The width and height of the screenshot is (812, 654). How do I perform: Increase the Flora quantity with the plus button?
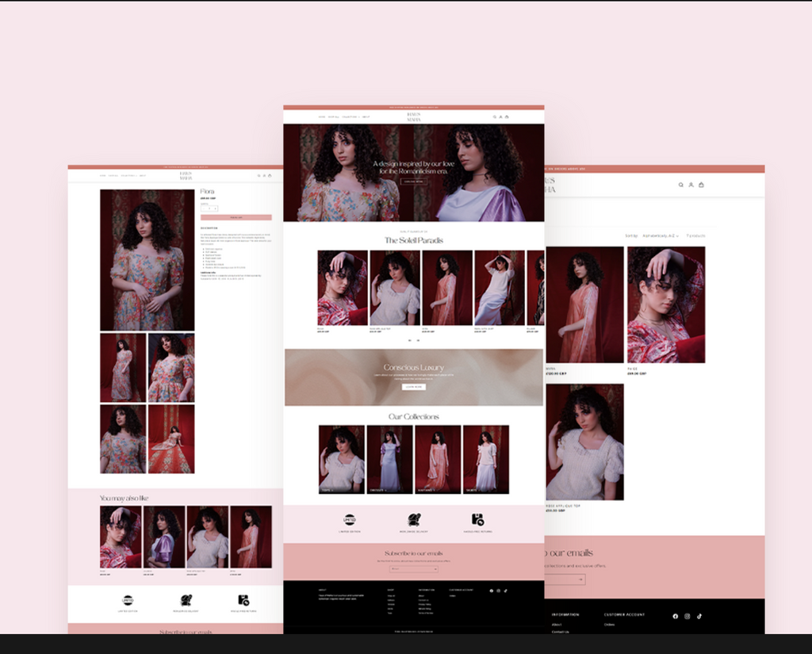pyautogui.click(x=216, y=208)
